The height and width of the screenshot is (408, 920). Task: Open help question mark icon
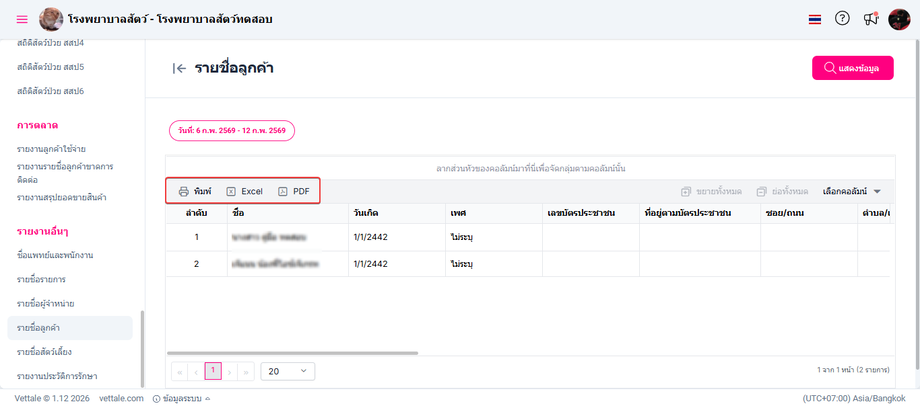(842, 19)
